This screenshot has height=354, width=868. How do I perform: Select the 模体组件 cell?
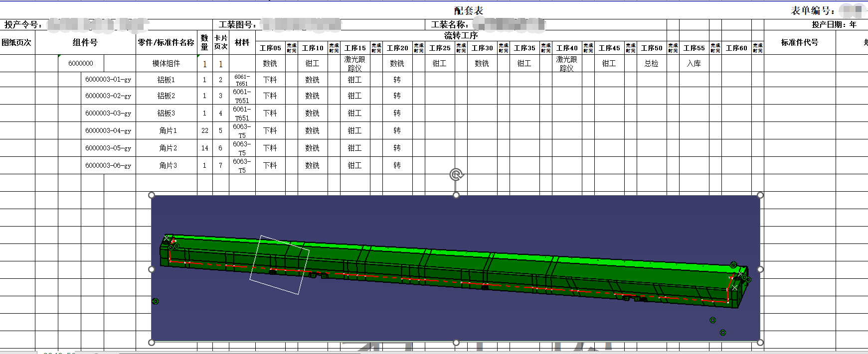click(x=166, y=63)
